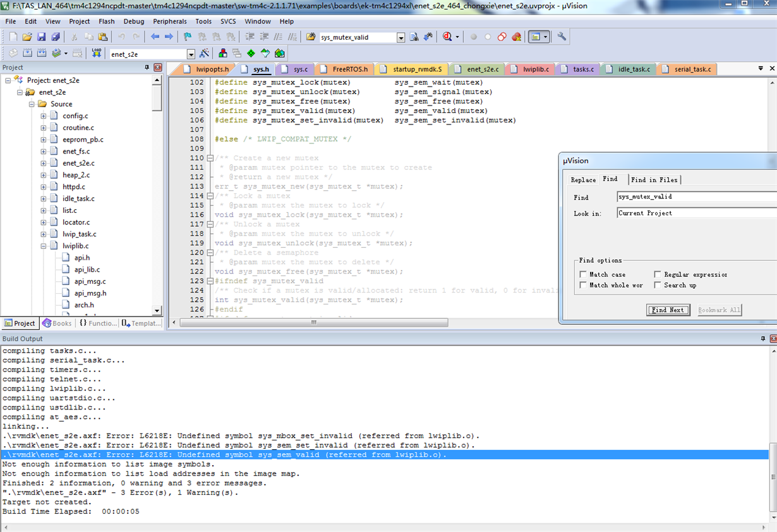Expand the httpd.c tree node
The height and width of the screenshot is (532, 777).
tap(44, 187)
